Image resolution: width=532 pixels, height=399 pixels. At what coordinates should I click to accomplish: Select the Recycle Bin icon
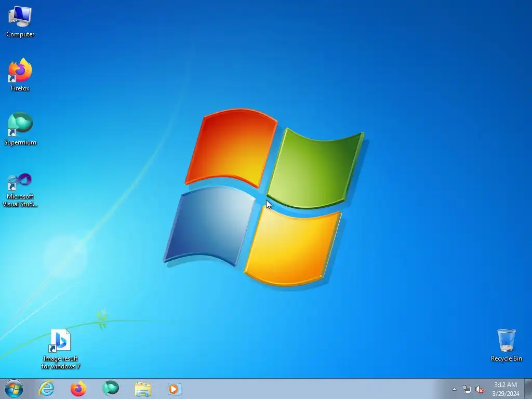pyautogui.click(x=506, y=345)
